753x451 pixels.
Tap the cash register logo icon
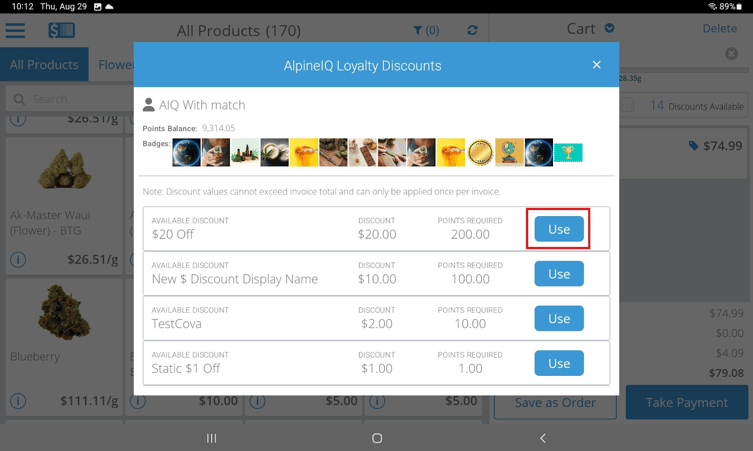pos(61,30)
